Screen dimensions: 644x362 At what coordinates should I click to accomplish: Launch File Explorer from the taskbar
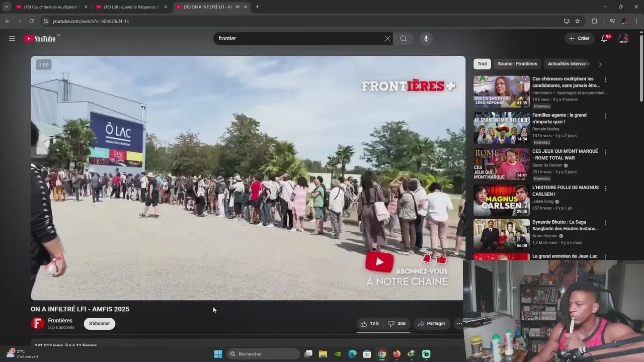[323, 354]
